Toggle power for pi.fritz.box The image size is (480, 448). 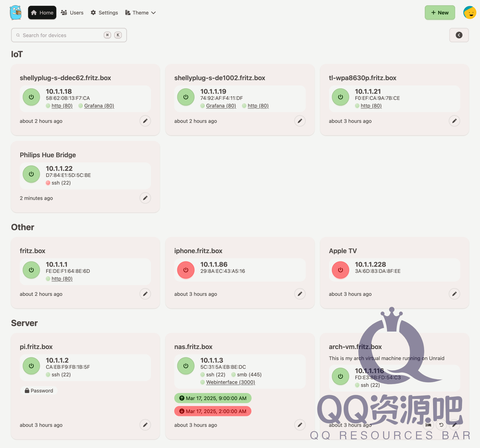point(31,366)
